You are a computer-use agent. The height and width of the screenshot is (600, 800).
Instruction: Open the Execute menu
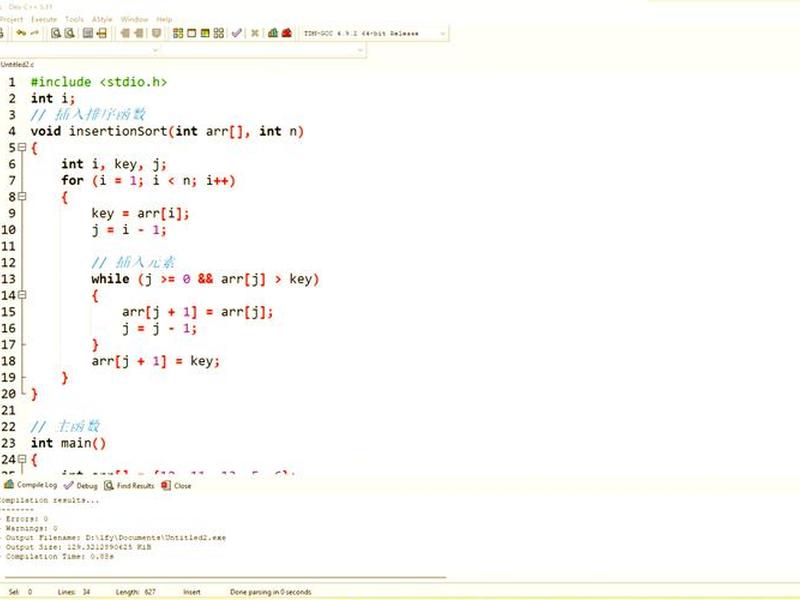(44, 19)
